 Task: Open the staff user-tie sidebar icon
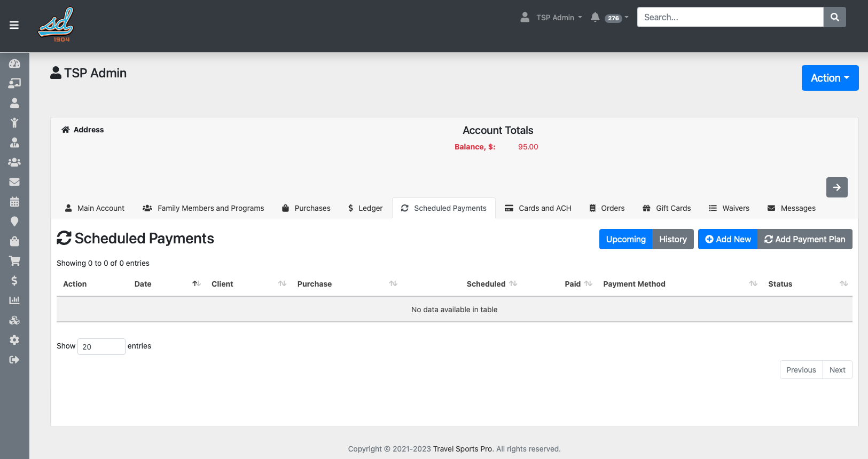pos(14,143)
